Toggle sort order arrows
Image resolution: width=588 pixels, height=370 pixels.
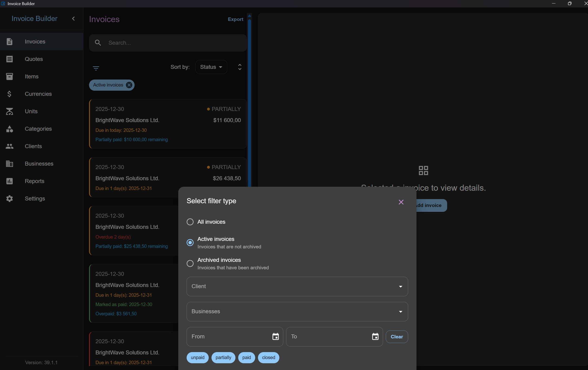click(240, 67)
